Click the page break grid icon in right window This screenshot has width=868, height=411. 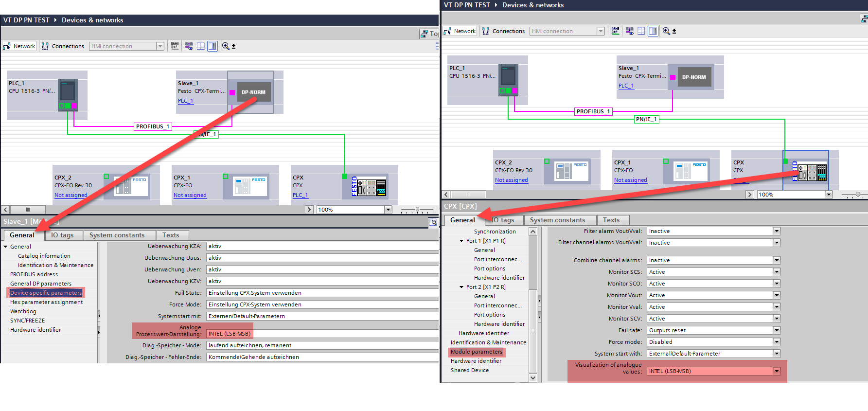641,31
